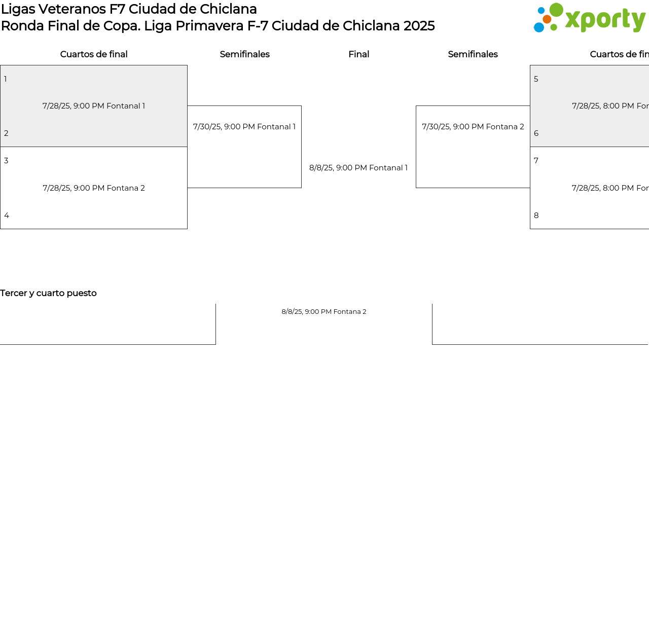649x644 pixels.
Task: Select the Final column header
Action: point(358,54)
